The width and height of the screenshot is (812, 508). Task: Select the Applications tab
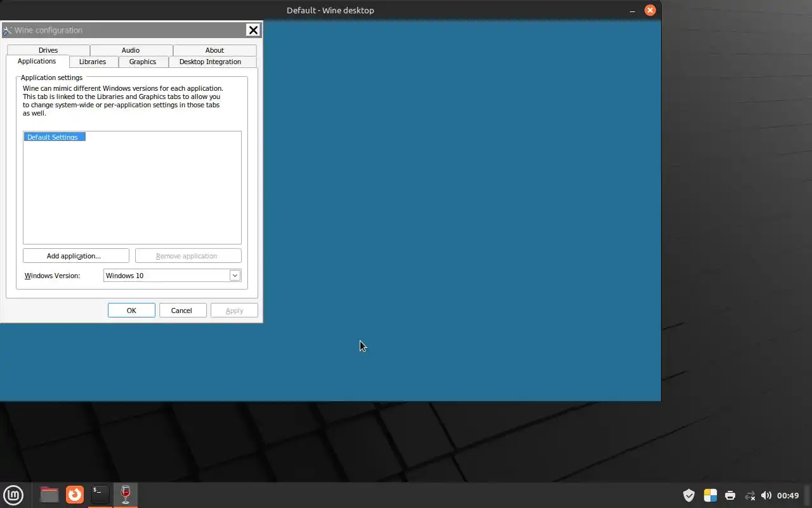[x=37, y=61]
